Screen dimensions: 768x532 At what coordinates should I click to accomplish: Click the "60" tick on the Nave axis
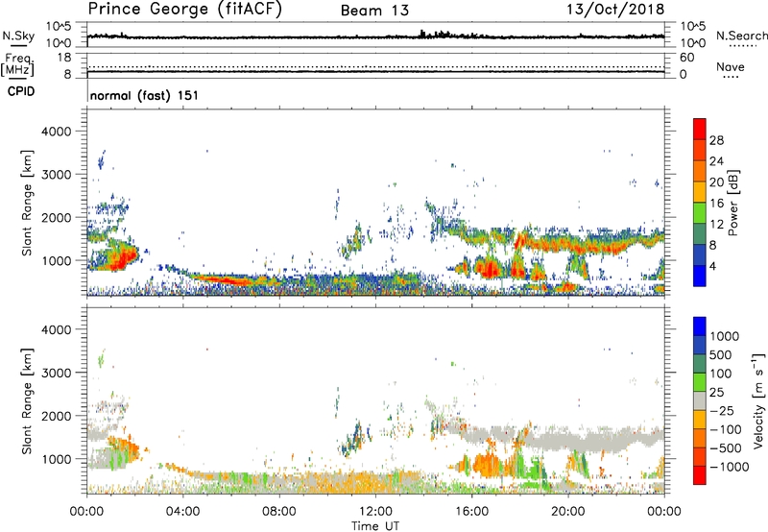[686, 58]
